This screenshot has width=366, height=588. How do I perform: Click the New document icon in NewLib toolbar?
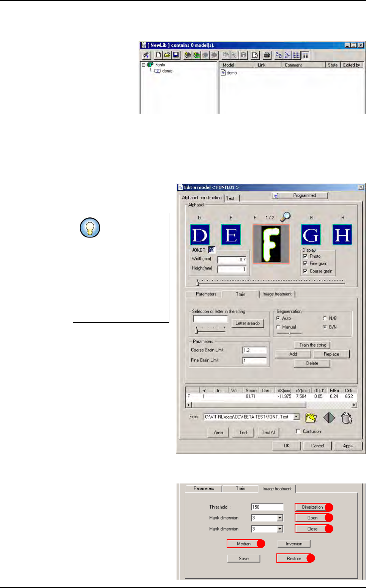(x=159, y=55)
